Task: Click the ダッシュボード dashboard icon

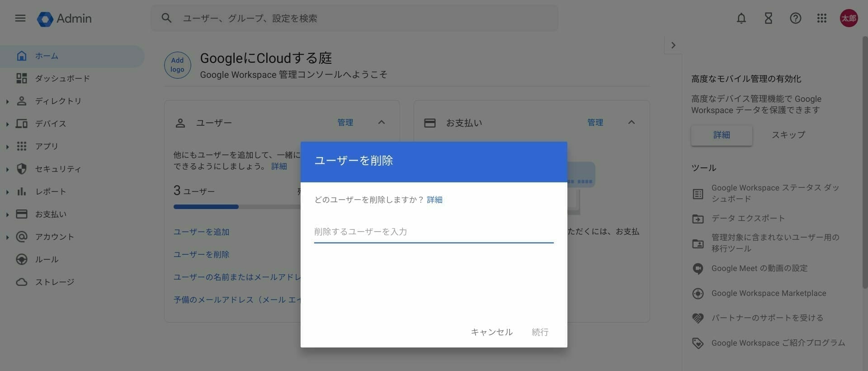Action: (x=21, y=78)
